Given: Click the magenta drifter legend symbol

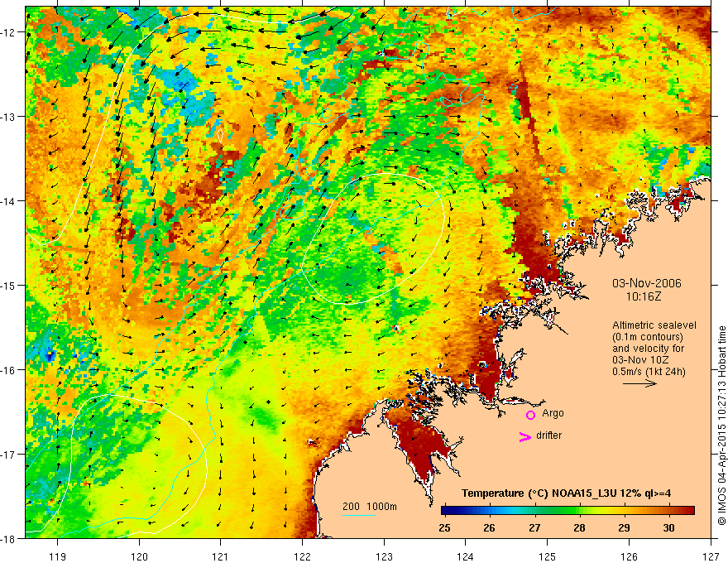Looking at the screenshot, I should tap(524, 436).
